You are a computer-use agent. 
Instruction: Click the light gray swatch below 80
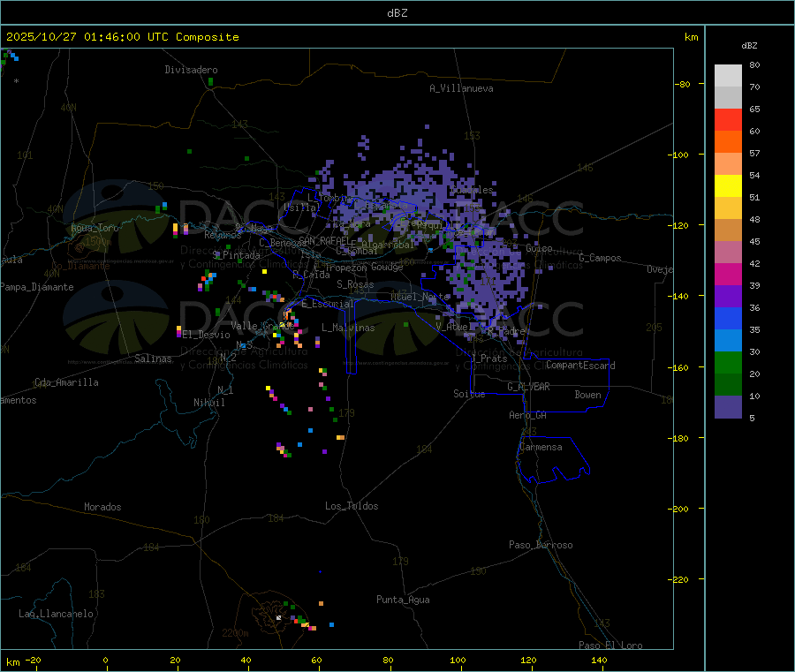pyautogui.click(x=728, y=75)
